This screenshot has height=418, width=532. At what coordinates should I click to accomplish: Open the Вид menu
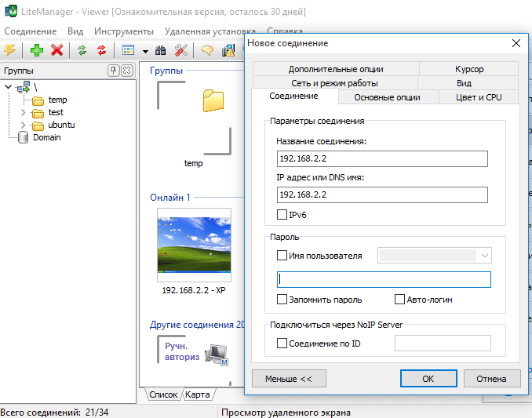(75, 31)
